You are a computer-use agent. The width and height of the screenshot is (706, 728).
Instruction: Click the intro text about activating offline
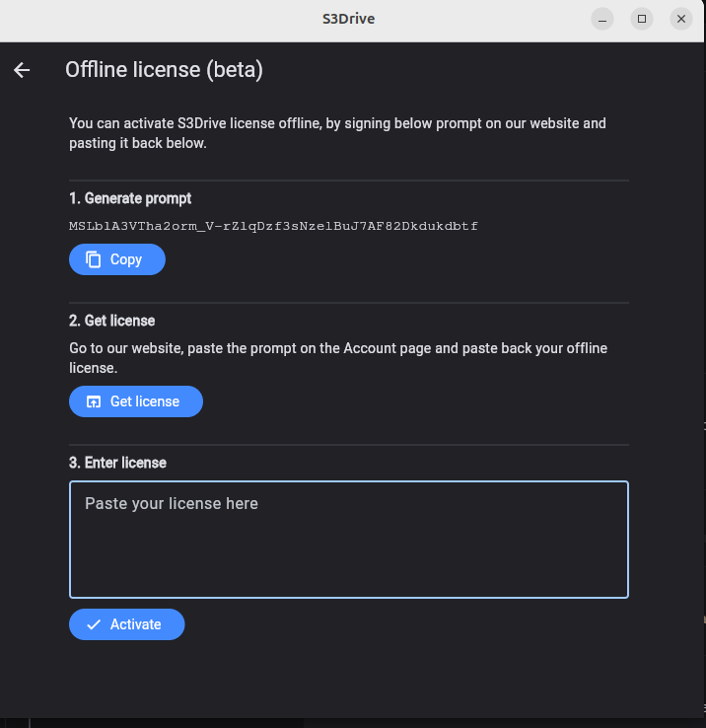pos(337,133)
